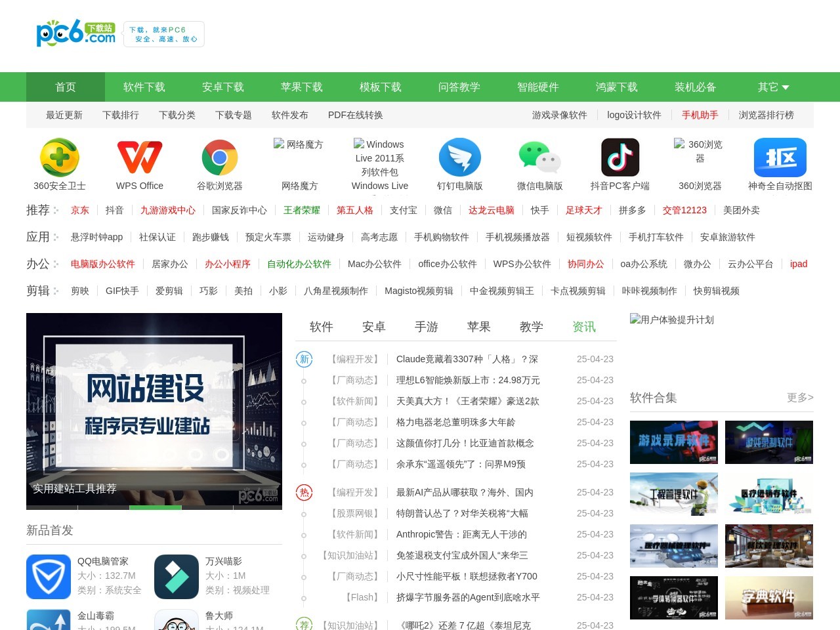This screenshot has width=840, height=630.
Task: Open the 苹果下载 navigation item
Action: (x=302, y=87)
